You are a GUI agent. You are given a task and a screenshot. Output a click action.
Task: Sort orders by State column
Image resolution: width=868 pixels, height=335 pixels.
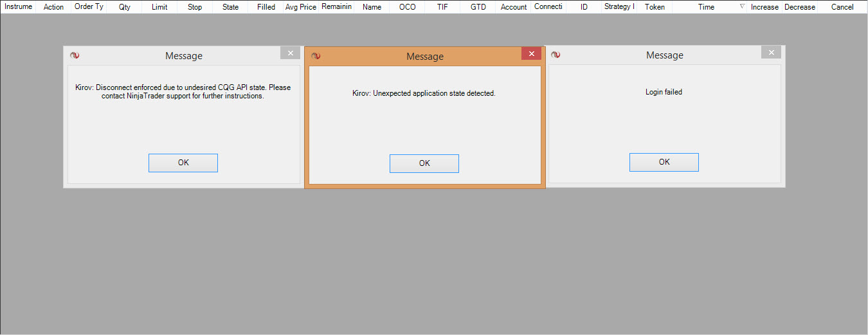tap(230, 7)
